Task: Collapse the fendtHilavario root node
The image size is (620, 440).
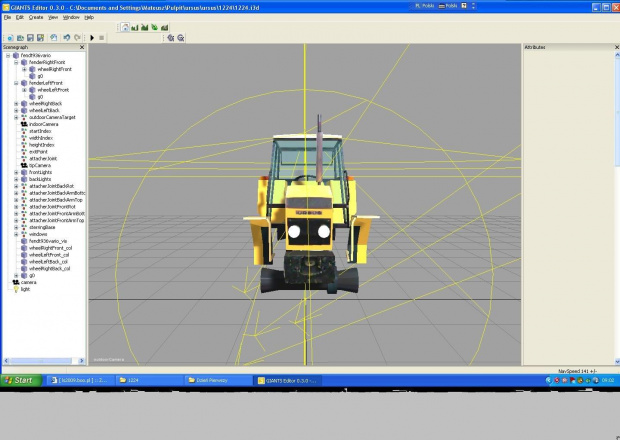Action: [8, 55]
